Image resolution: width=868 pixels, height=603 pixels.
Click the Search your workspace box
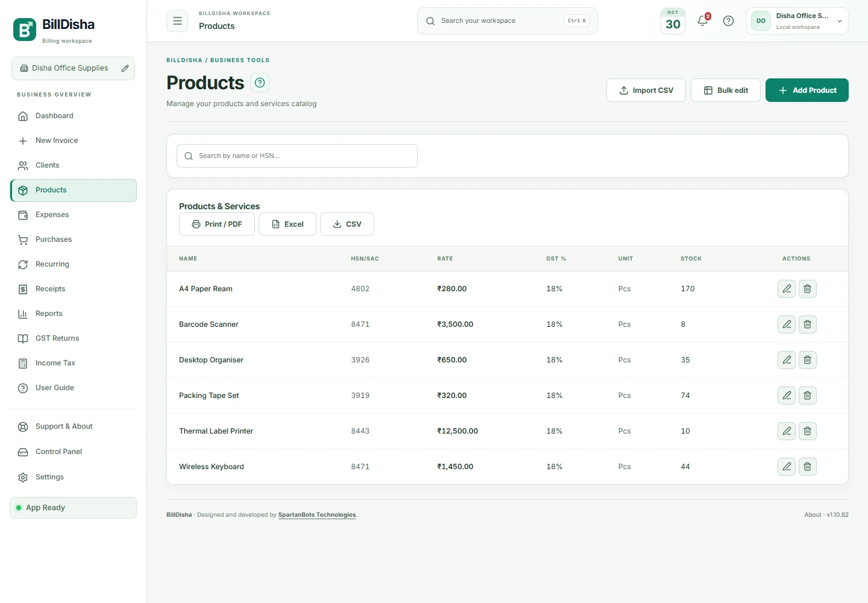[x=508, y=21]
